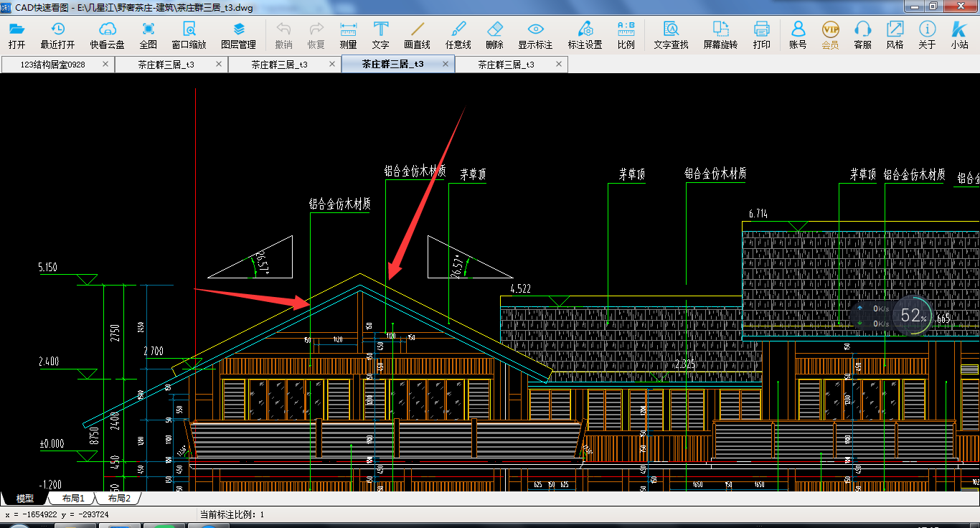Image resolution: width=980 pixels, height=528 pixels.
Task: Switch to the second 茶庄群三居_t3 tab
Action: pyautogui.click(x=280, y=64)
